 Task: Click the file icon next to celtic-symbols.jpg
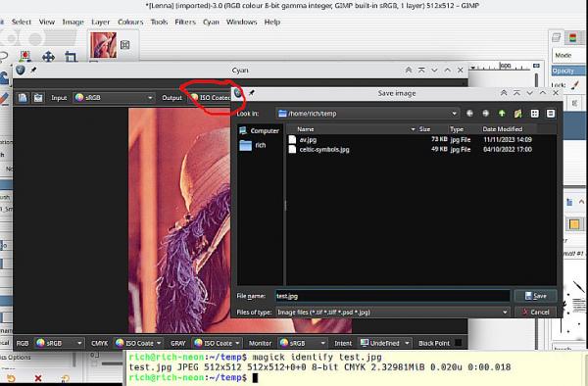click(x=292, y=149)
